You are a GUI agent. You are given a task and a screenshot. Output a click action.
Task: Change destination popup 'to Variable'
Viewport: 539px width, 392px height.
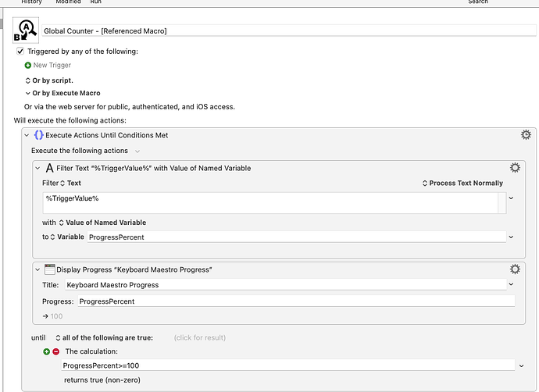coord(67,237)
